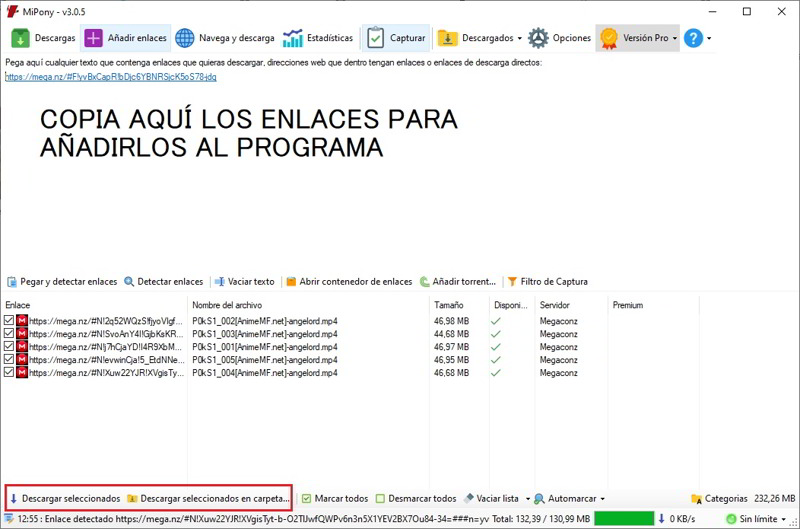Viewport: 800px width, 529px height.
Task: Open the Estadísticas chart icon
Action: click(x=293, y=38)
